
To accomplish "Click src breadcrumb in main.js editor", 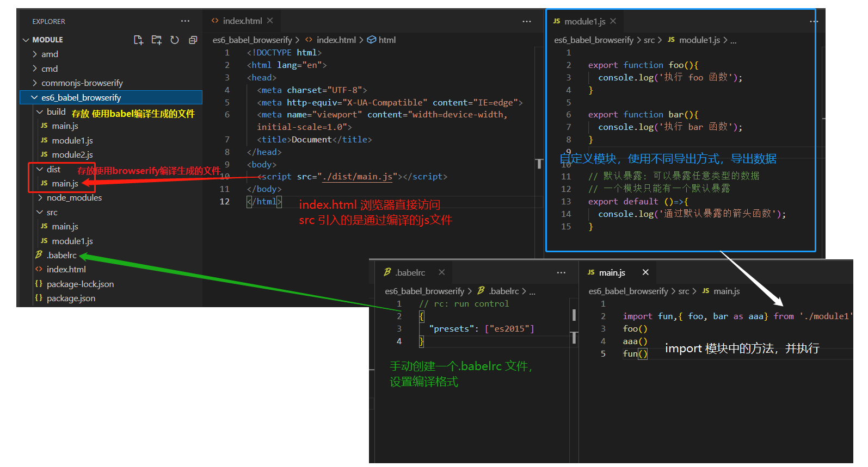I will 684,291.
